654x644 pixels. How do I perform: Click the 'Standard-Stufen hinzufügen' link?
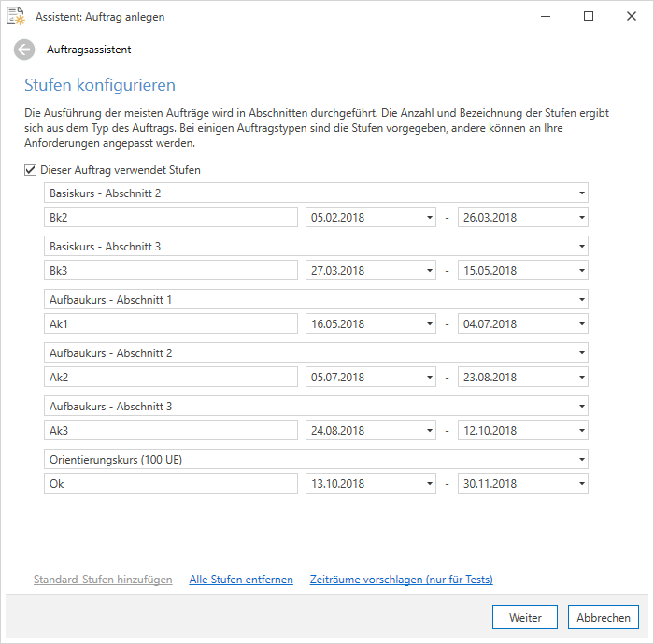(103, 580)
